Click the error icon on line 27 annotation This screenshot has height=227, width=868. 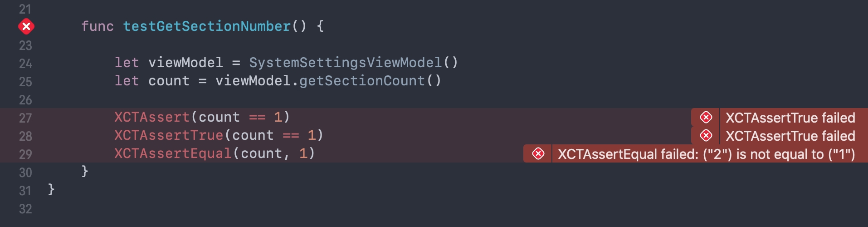click(706, 118)
